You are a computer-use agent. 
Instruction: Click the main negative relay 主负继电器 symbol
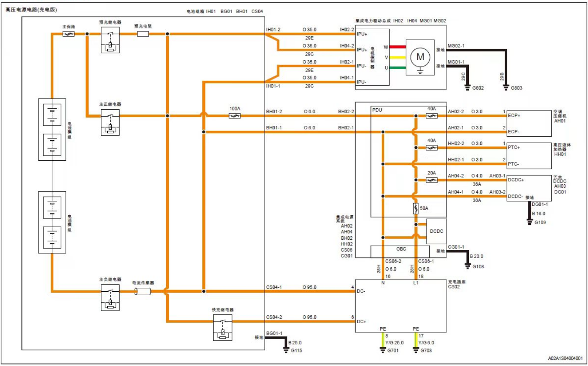pyautogui.click(x=110, y=299)
